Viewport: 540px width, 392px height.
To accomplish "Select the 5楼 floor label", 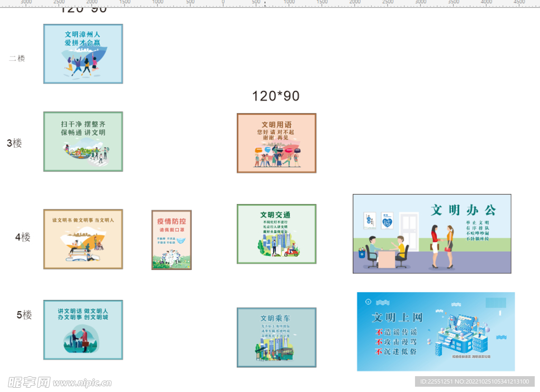I will 24,315.
